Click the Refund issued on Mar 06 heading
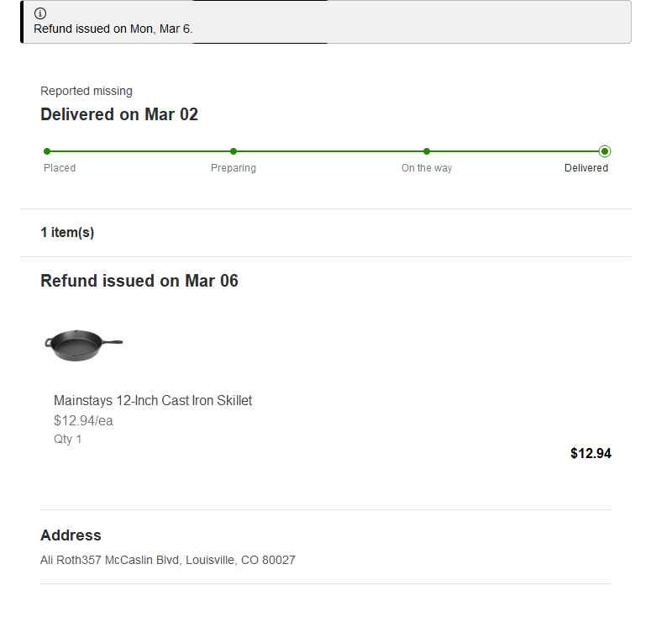Viewport: 672px width, 638px height. click(x=139, y=281)
